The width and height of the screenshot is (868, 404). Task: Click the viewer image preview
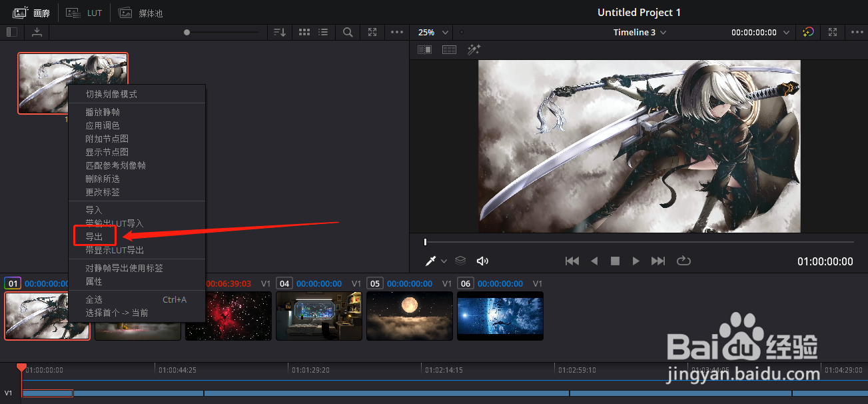coord(640,146)
